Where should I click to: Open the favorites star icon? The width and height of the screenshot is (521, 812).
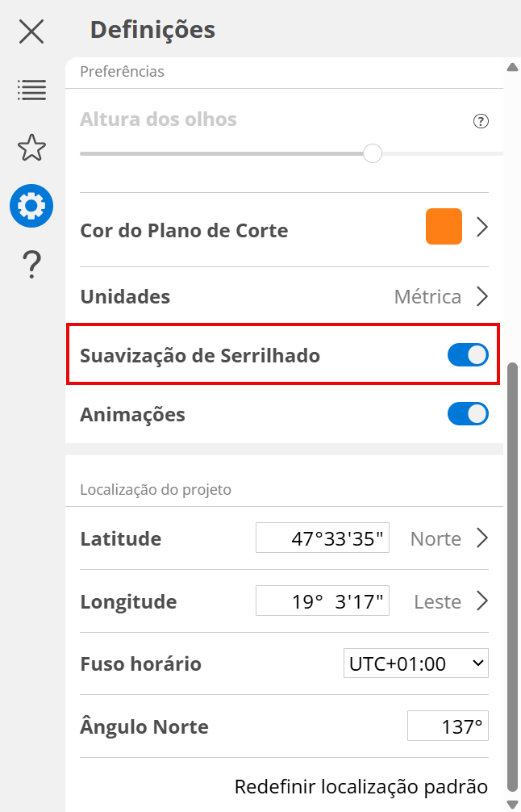[31, 148]
